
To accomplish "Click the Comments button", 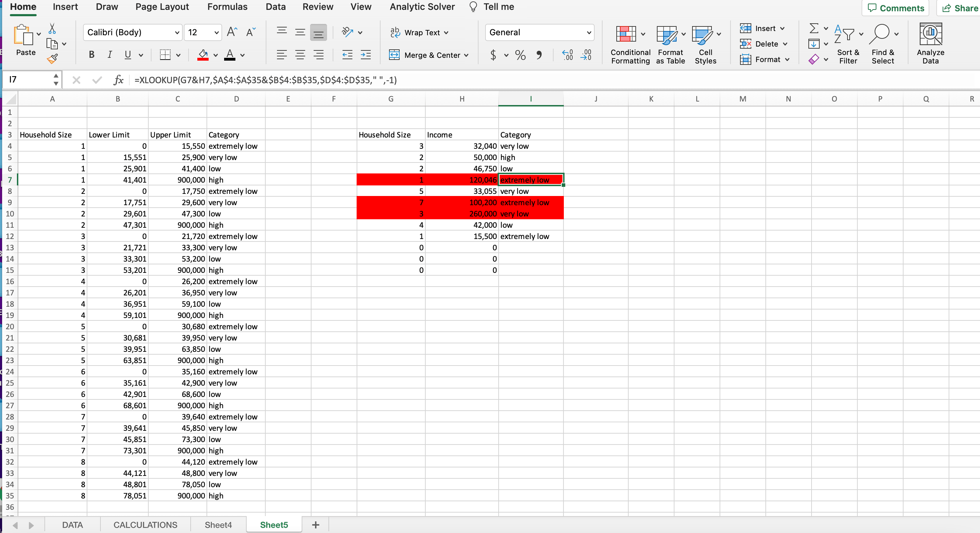I will coord(895,8).
